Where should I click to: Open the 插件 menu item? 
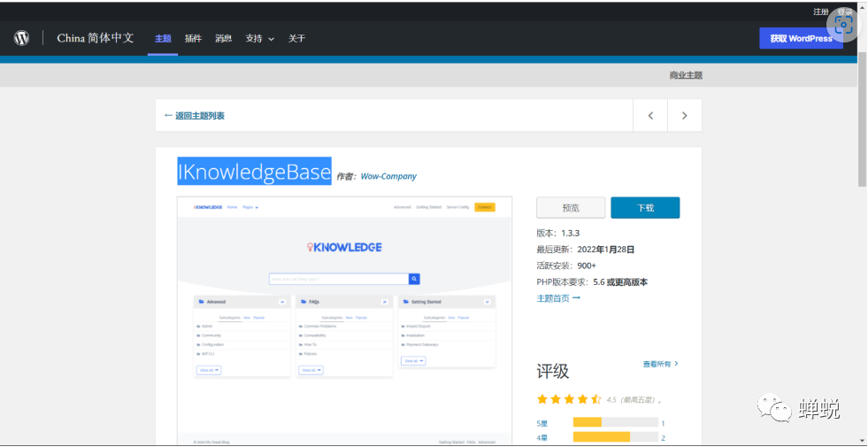pos(193,39)
